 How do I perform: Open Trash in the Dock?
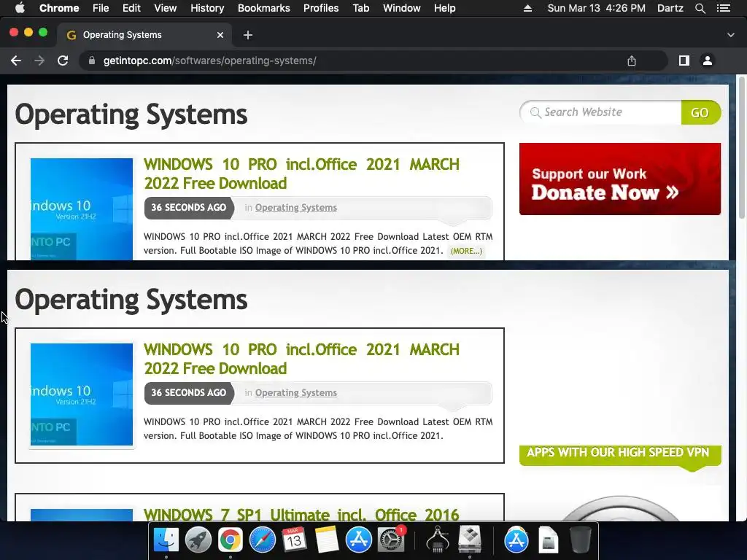coord(580,540)
